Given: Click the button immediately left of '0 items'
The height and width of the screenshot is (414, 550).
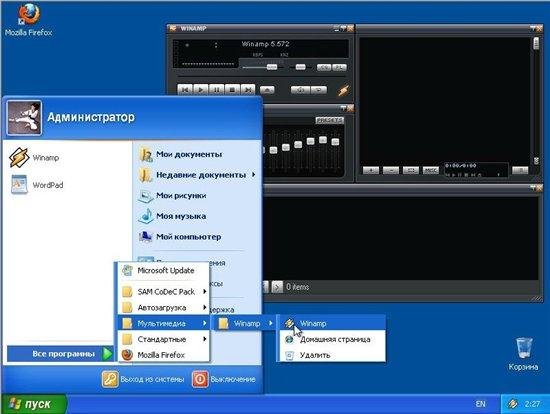Looking at the screenshot, I should point(277,287).
